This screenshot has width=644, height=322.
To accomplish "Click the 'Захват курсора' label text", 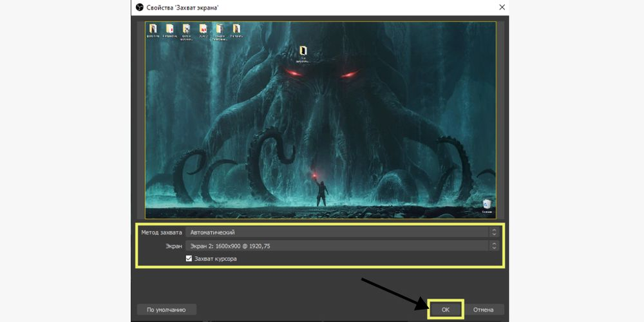I will coord(216,259).
